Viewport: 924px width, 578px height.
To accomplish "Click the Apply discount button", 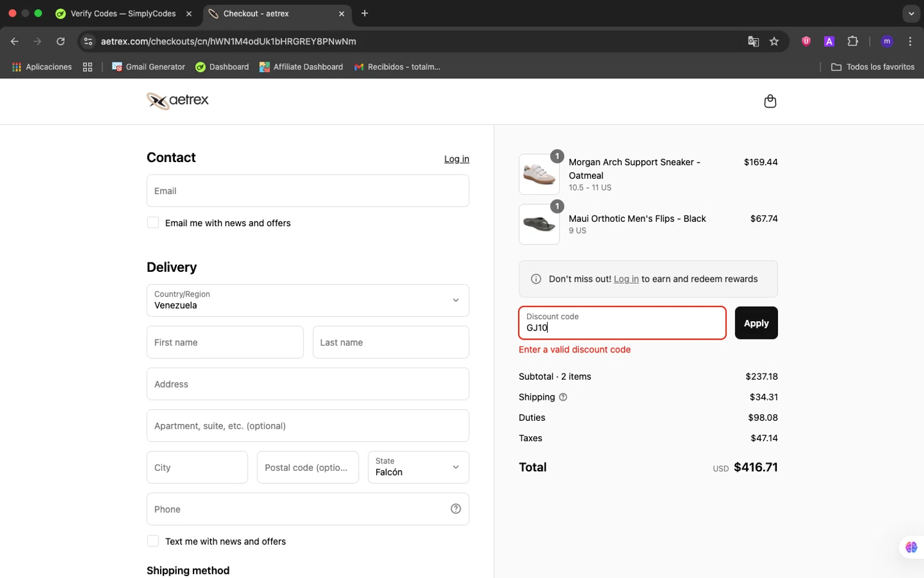I will coord(756,323).
